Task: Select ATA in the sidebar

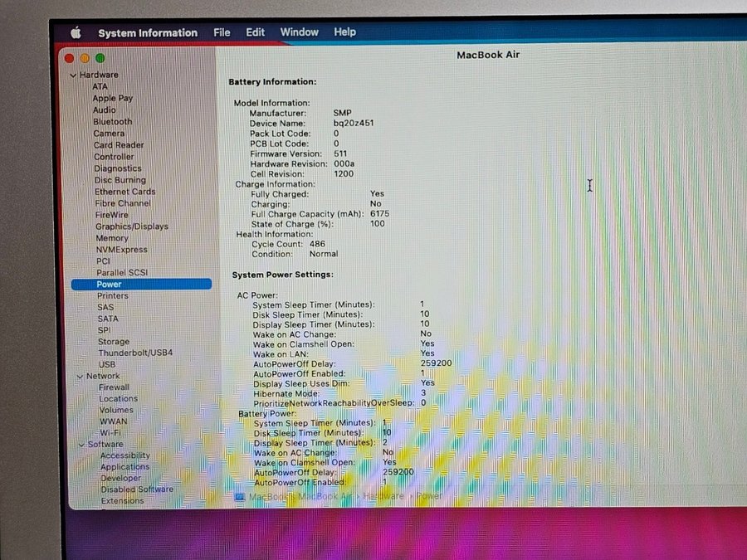Action: point(100,86)
